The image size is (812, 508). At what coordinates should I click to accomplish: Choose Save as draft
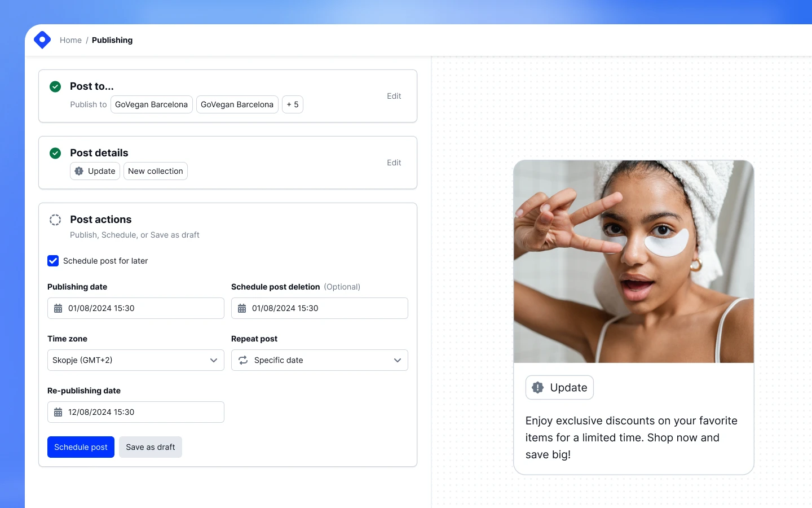point(150,446)
